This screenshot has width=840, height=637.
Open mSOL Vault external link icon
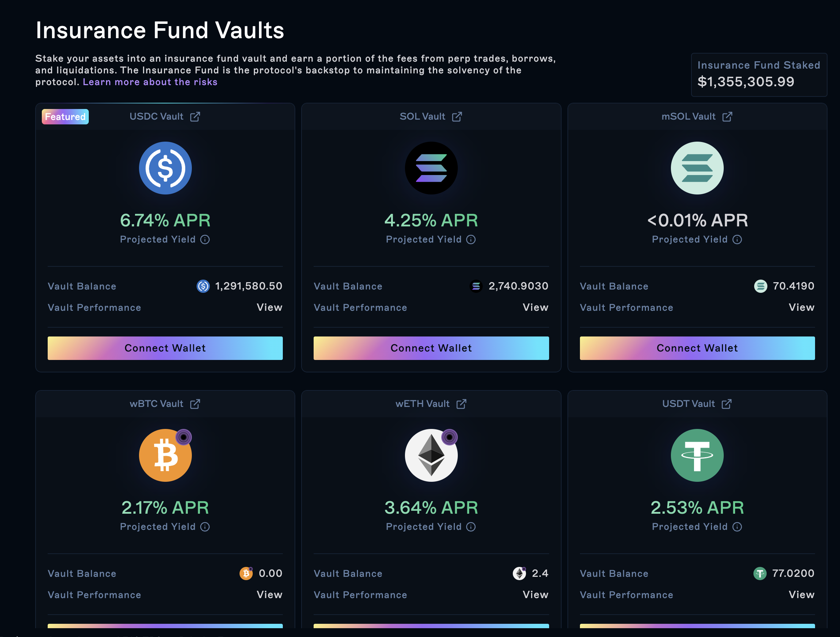pos(727,117)
